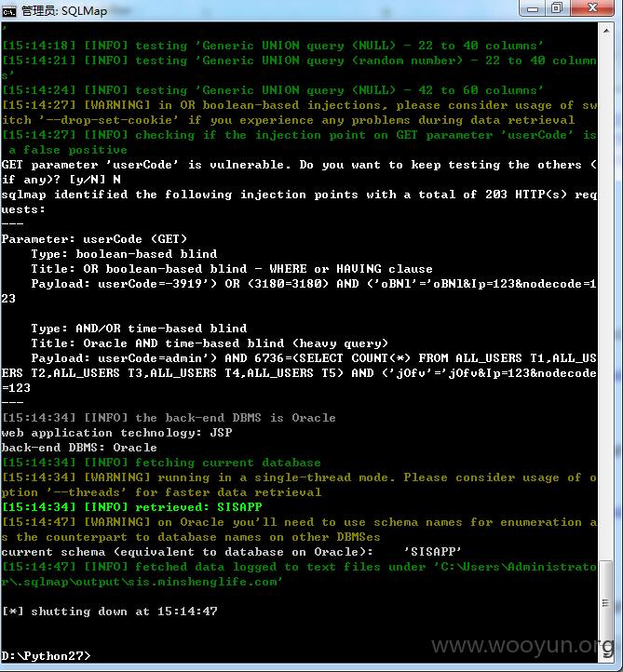The height and width of the screenshot is (672, 623).
Task: Click 'fetching current database' log line
Action: point(161,463)
